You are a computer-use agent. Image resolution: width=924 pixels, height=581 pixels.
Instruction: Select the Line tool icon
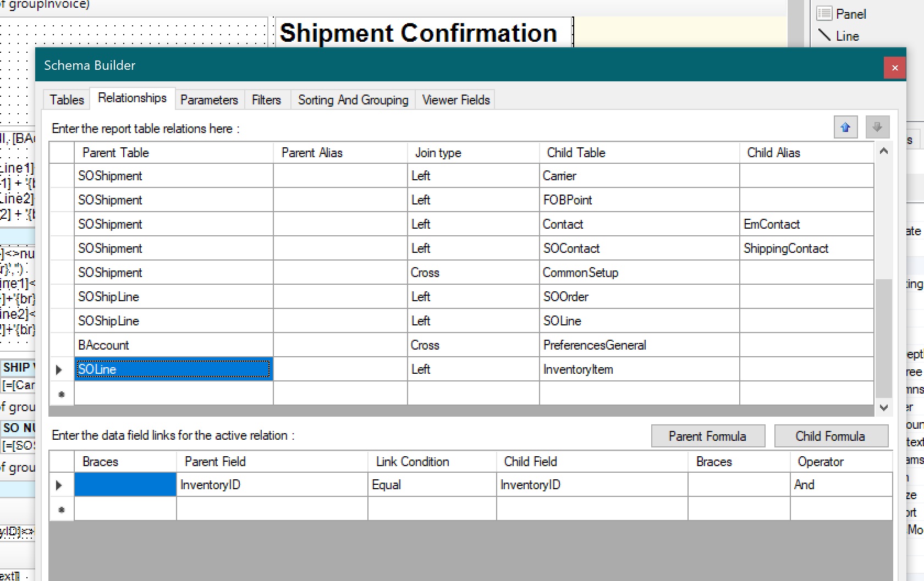(824, 36)
